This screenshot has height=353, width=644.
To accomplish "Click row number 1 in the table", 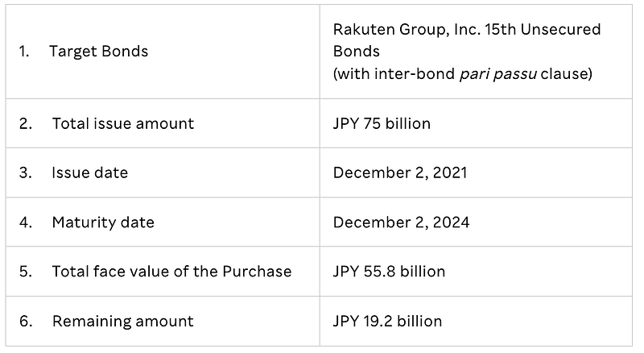I will click(x=24, y=52).
